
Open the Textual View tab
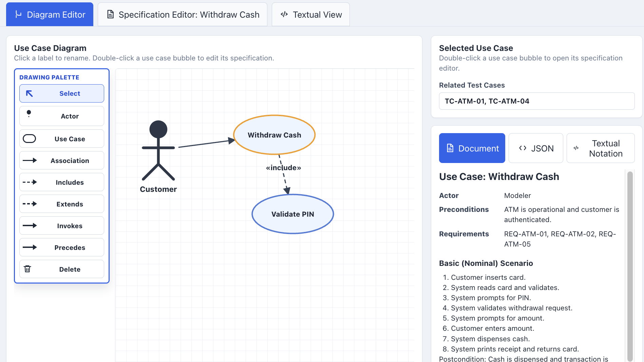point(311,14)
